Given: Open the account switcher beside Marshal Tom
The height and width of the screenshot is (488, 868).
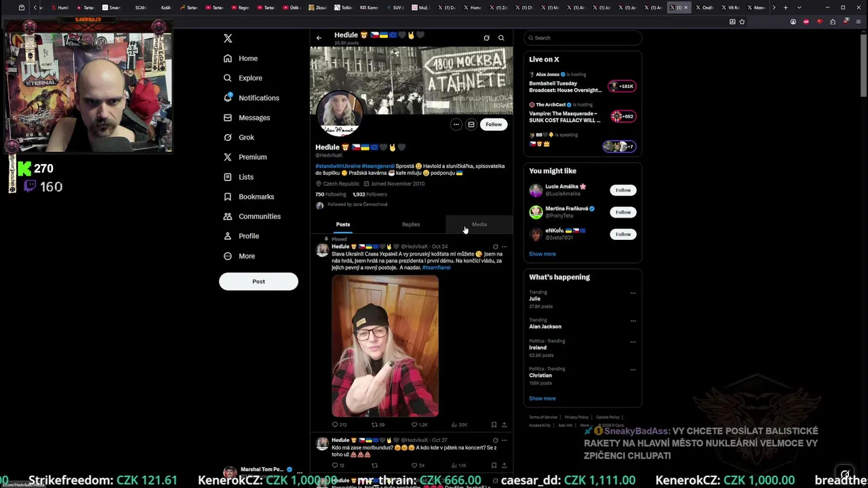Looking at the screenshot, I should tap(299, 472).
